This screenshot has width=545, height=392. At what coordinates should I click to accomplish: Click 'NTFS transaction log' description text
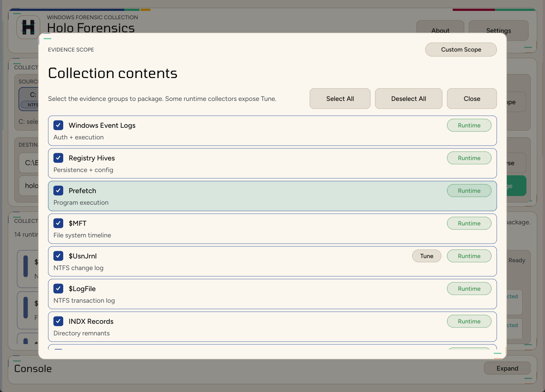(x=84, y=301)
